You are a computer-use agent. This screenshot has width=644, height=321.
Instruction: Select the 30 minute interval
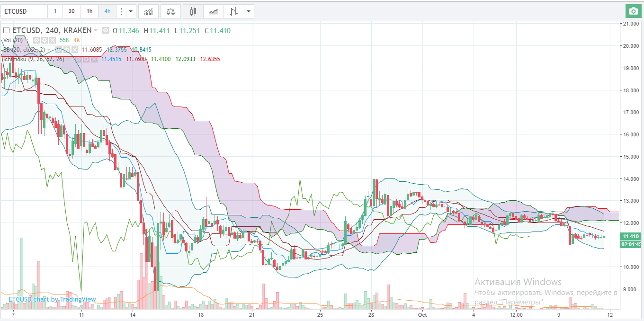tap(71, 11)
